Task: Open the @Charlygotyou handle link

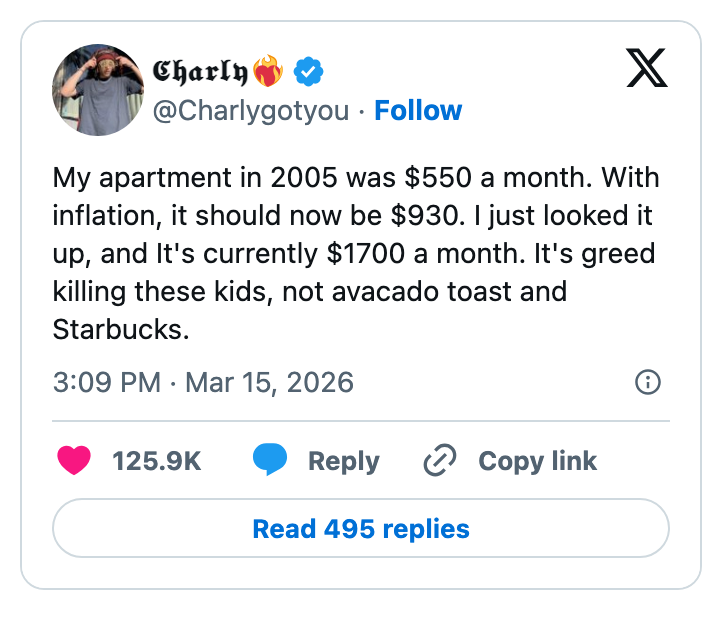Action: [x=251, y=110]
